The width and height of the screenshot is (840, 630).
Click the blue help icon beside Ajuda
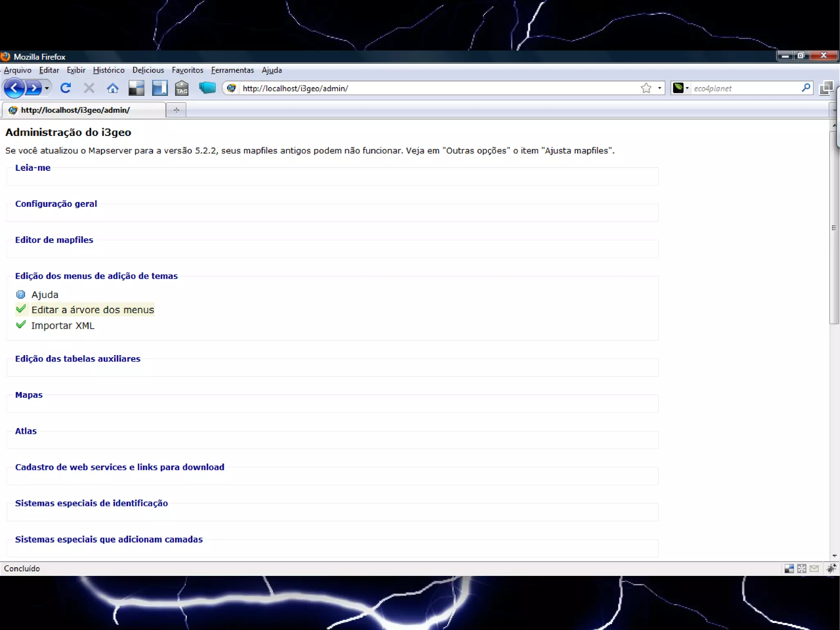[21, 294]
